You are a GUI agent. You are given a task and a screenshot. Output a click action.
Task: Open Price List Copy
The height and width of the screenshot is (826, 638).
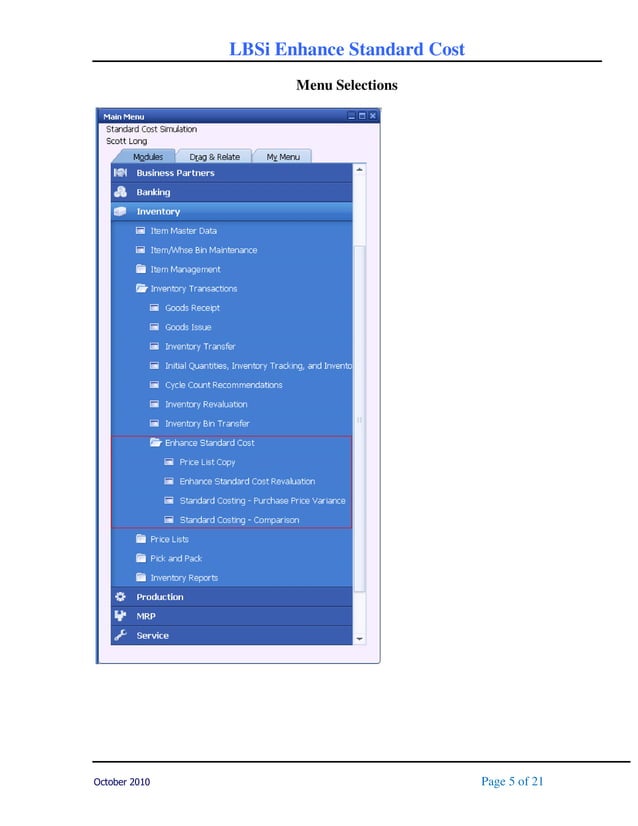[207, 462]
